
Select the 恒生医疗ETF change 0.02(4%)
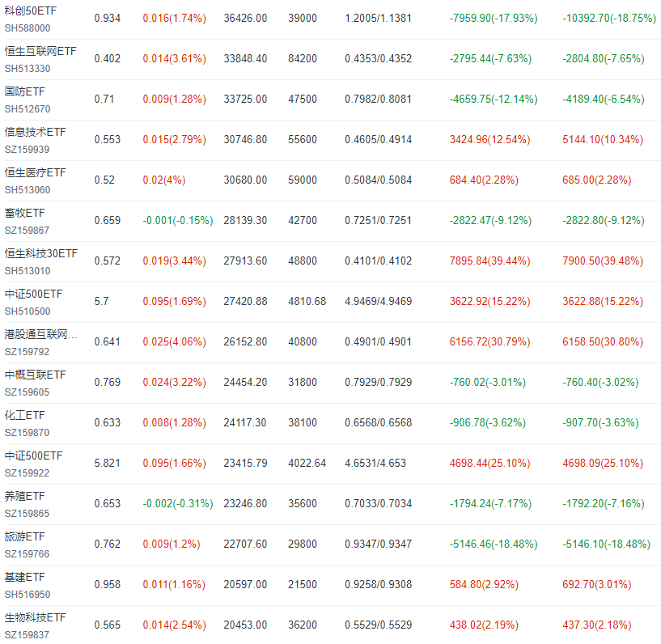click(x=164, y=180)
